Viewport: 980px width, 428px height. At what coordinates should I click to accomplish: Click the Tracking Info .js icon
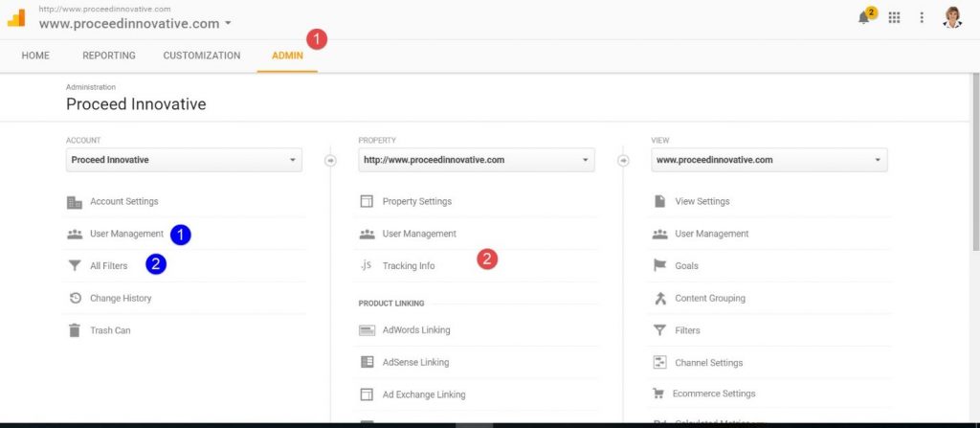point(367,265)
